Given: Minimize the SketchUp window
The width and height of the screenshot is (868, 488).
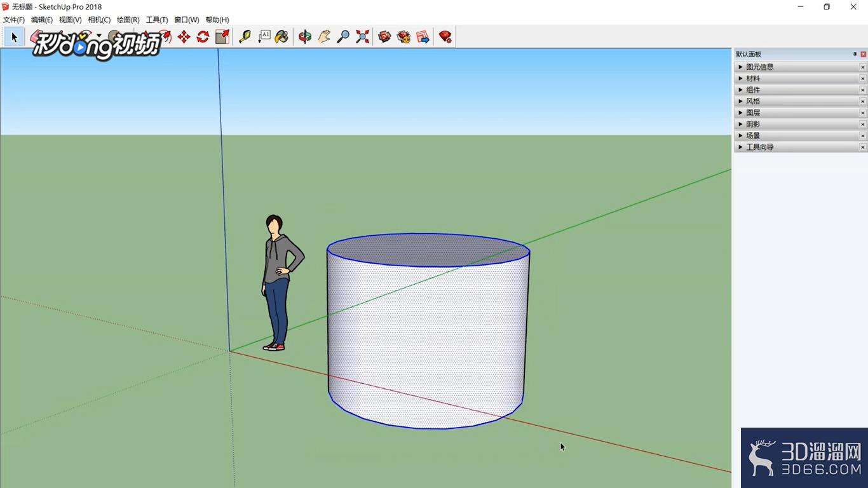Looking at the screenshot, I should (x=799, y=7).
